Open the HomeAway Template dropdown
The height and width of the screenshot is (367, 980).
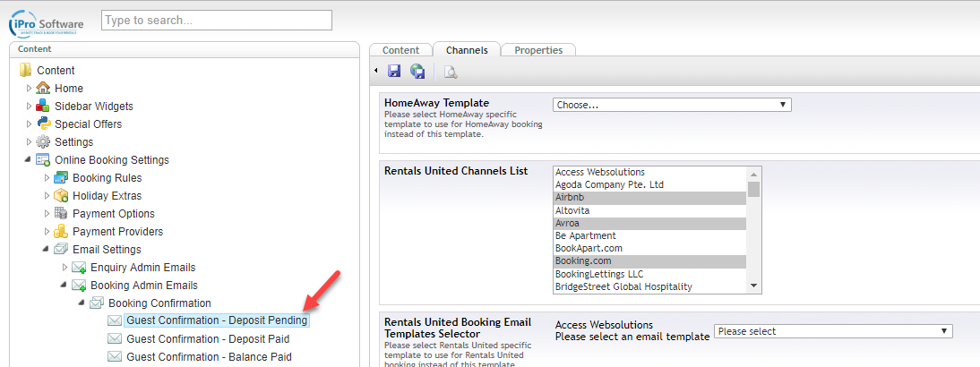672,105
